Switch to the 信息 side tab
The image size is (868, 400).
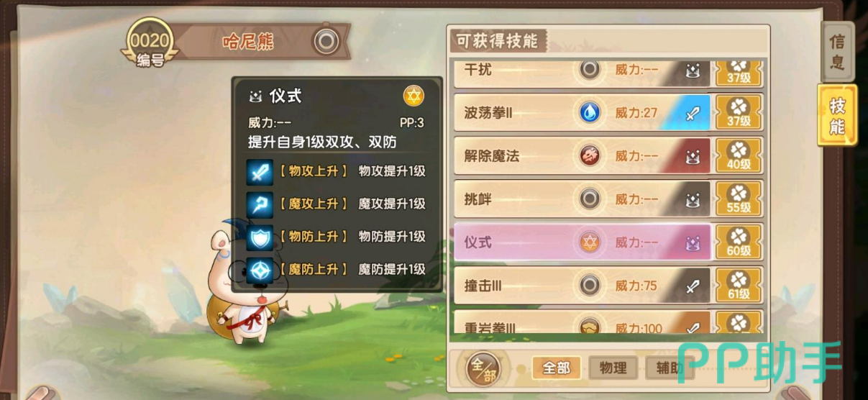[x=837, y=52]
